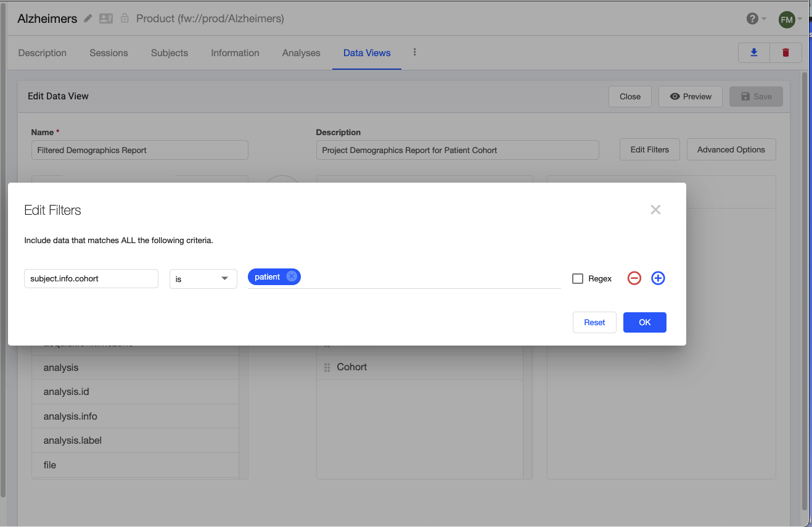Click inside the filter field 'subject.info.cohort'
This screenshot has height=527, width=812.
point(91,278)
